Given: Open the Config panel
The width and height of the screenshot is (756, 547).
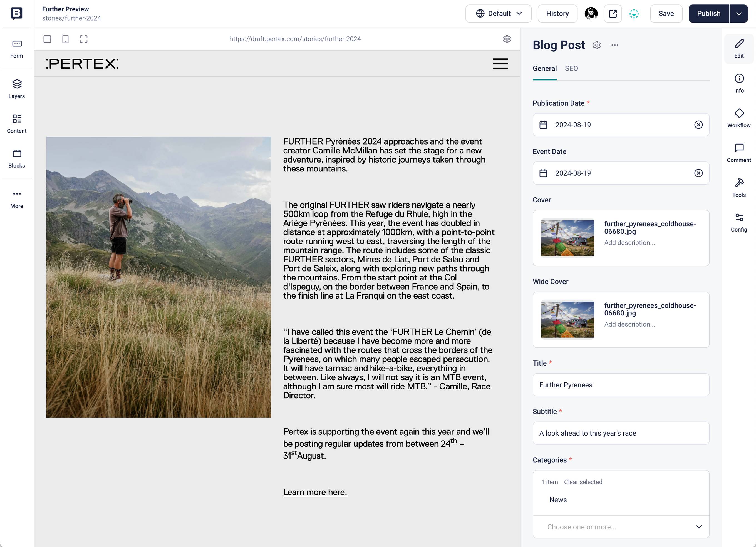Looking at the screenshot, I should point(739,223).
